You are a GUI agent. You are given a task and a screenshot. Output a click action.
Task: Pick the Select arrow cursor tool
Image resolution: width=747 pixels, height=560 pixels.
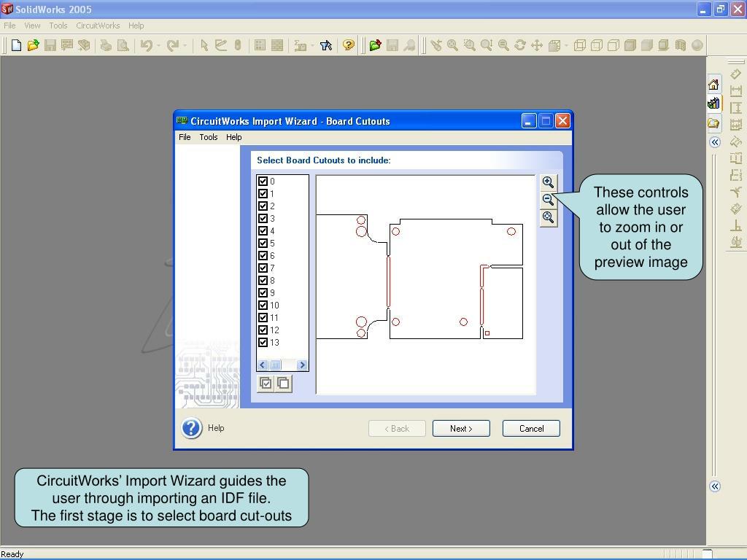[x=204, y=45]
